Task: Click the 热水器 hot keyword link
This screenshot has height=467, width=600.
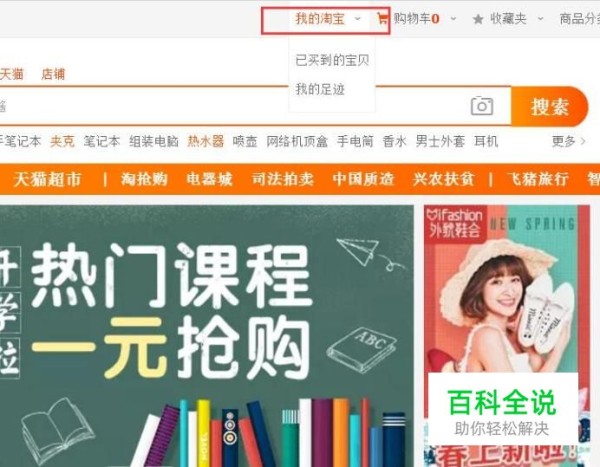Action: coord(205,141)
